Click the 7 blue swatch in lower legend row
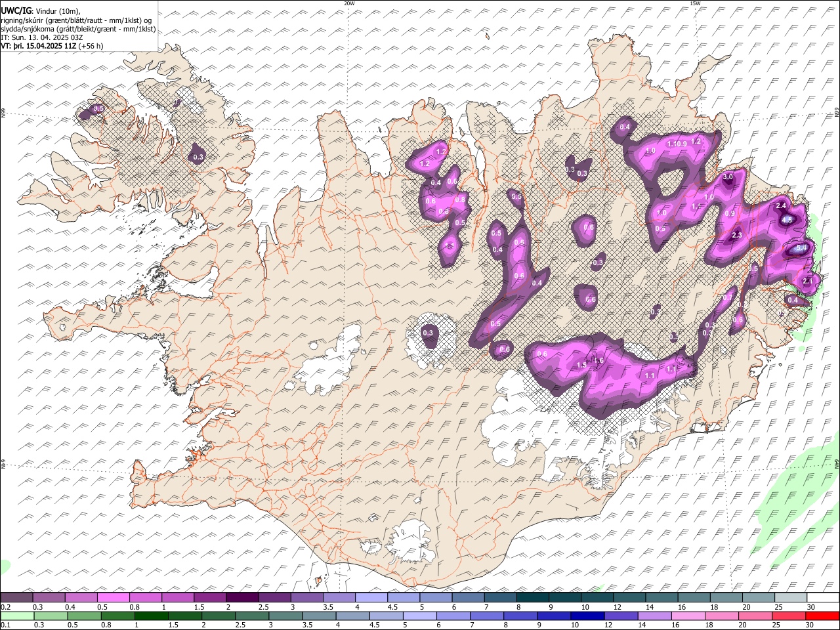The width and height of the screenshot is (840, 630). (x=487, y=616)
